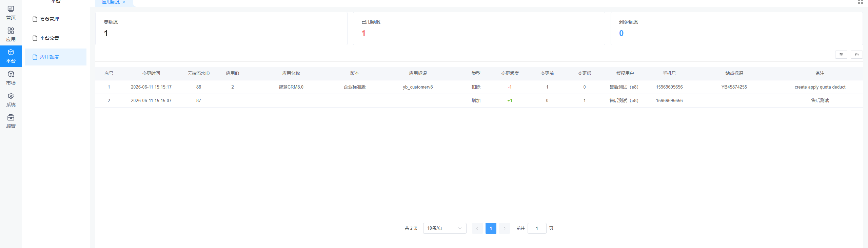This screenshot has width=868, height=248.
Task: Click the 备注 column header
Action: click(820, 73)
